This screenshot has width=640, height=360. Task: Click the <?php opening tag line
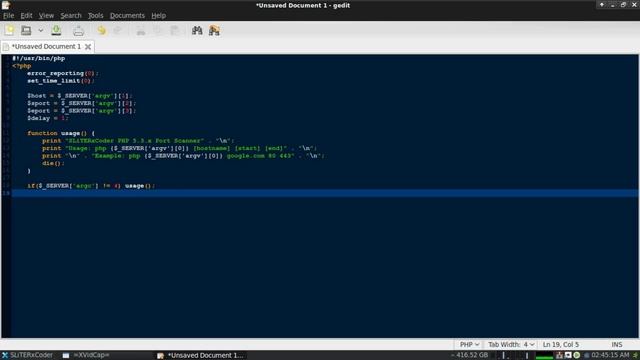(x=22, y=66)
